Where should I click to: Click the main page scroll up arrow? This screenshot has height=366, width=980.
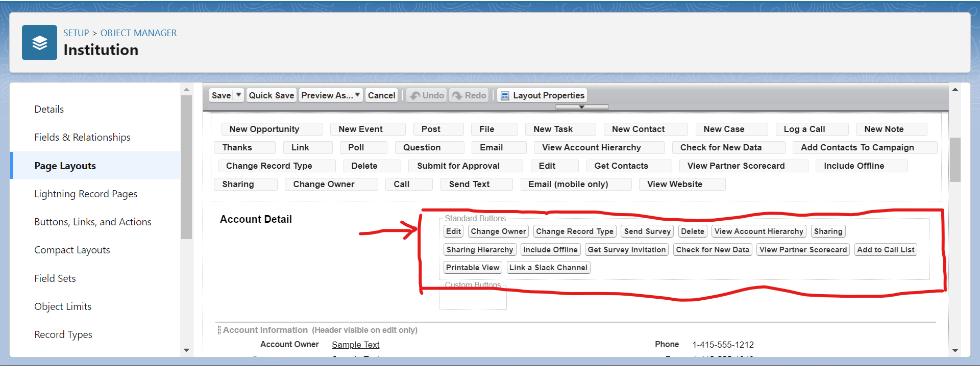[955, 90]
